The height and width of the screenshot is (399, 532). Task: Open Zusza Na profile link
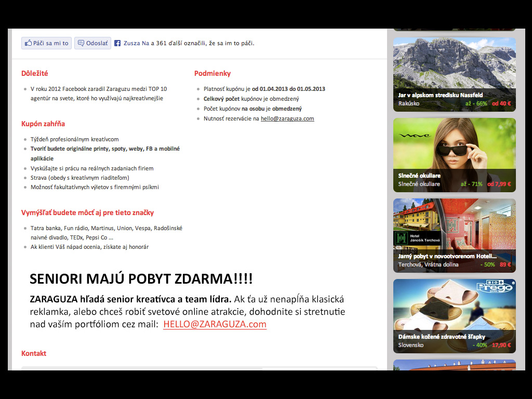[137, 43]
